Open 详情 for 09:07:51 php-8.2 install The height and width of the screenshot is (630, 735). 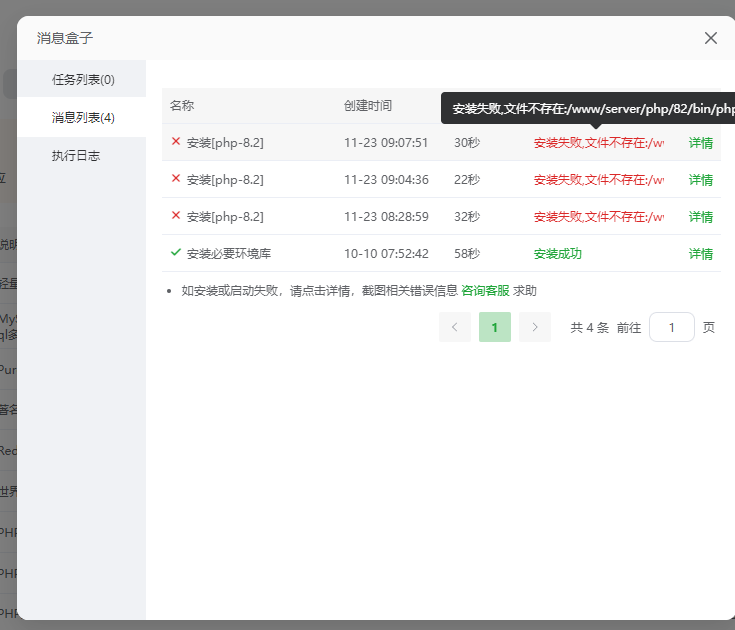[700, 143]
